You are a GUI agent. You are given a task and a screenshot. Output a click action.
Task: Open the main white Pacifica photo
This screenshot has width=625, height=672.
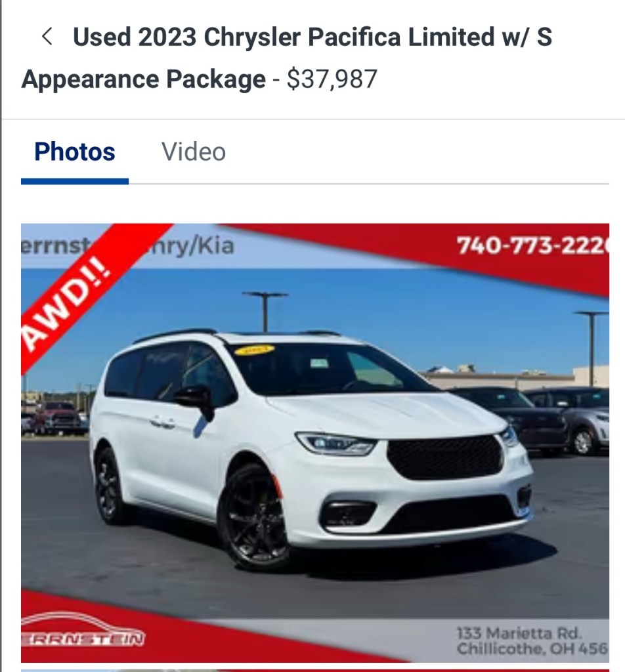pos(315,443)
